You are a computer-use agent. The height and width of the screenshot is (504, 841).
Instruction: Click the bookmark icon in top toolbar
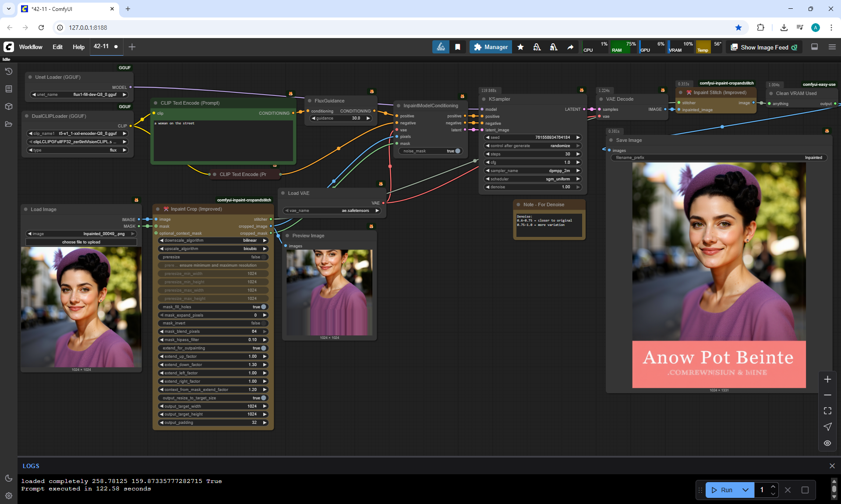[457, 47]
